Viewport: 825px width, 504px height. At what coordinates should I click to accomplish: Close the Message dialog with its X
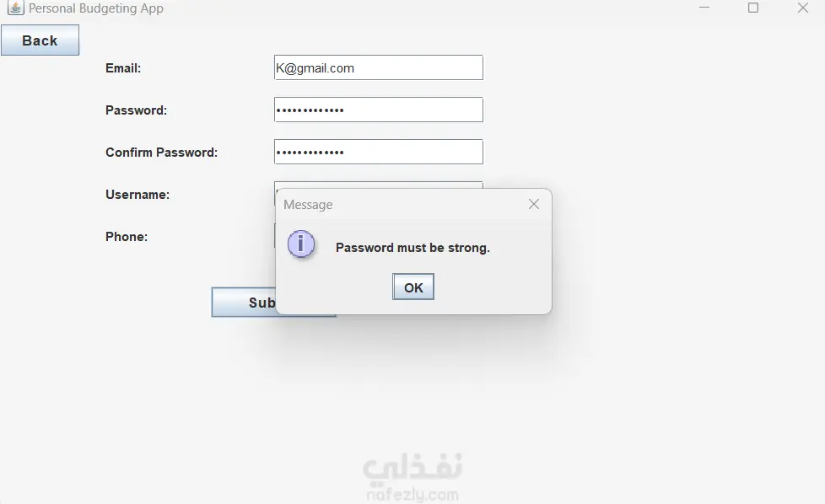click(533, 204)
